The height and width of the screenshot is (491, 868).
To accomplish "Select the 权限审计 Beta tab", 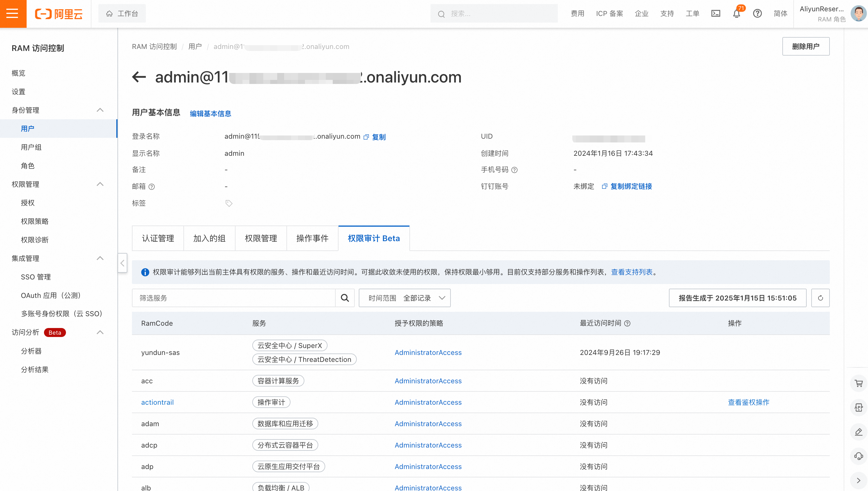I will pyautogui.click(x=374, y=239).
